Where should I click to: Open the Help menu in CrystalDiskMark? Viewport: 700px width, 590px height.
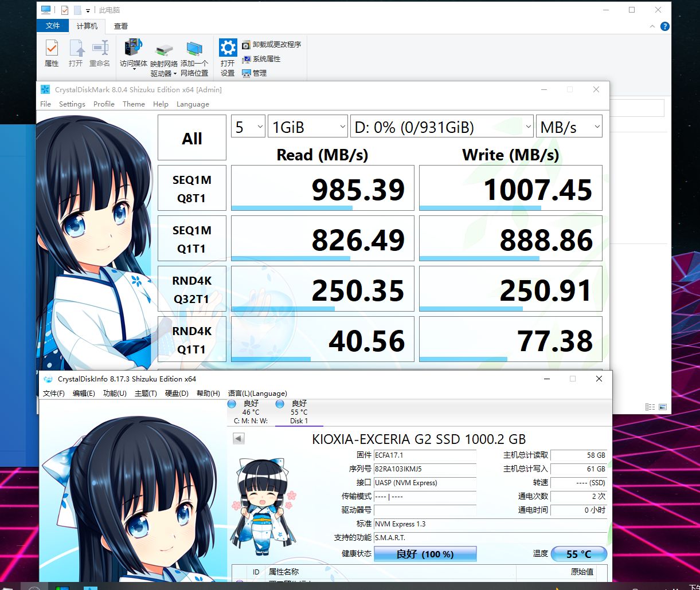[x=161, y=104]
